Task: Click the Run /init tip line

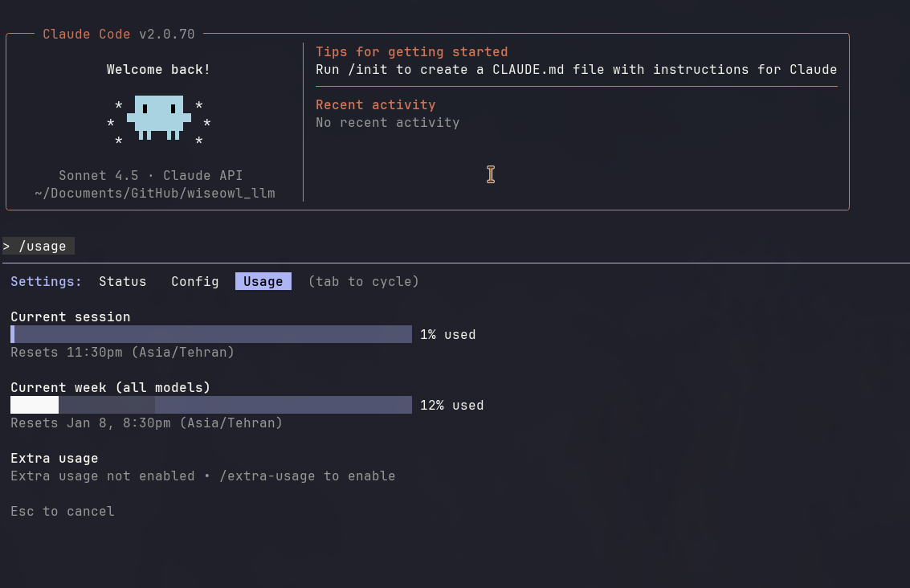Action: (576, 69)
